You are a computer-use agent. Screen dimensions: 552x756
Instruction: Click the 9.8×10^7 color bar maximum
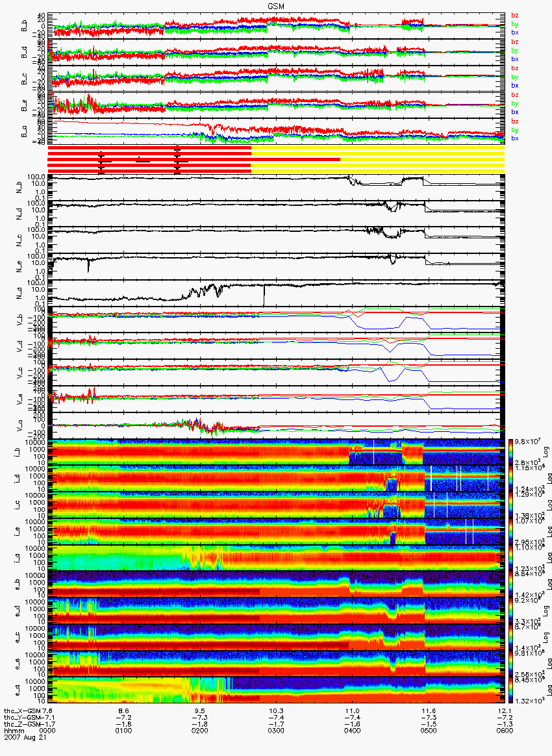pos(526,442)
